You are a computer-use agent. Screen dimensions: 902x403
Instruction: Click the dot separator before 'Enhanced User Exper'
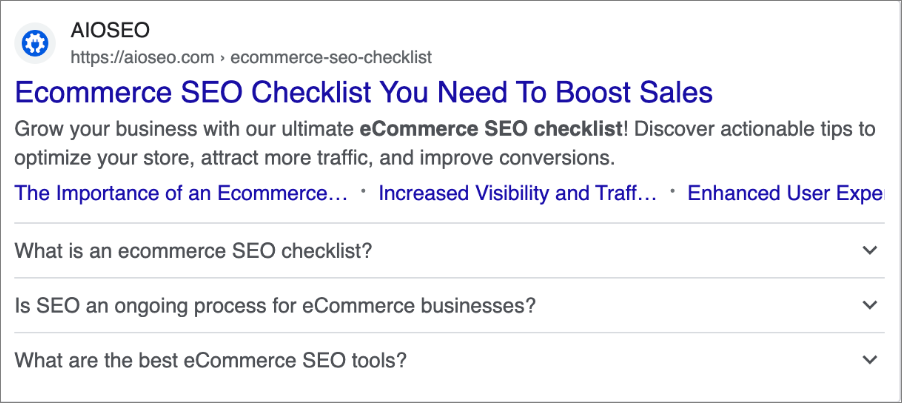coord(672,193)
